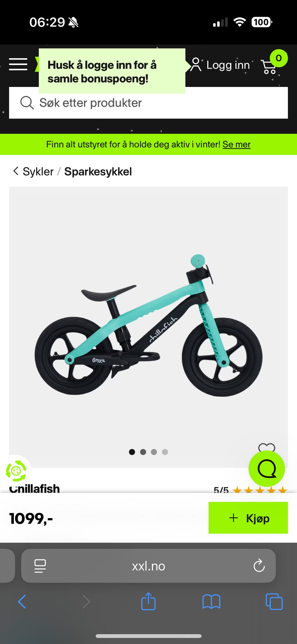The width and height of the screenshot is (297, 644).
Task: Click the Se mer link
Action: [x=236, y=144]
